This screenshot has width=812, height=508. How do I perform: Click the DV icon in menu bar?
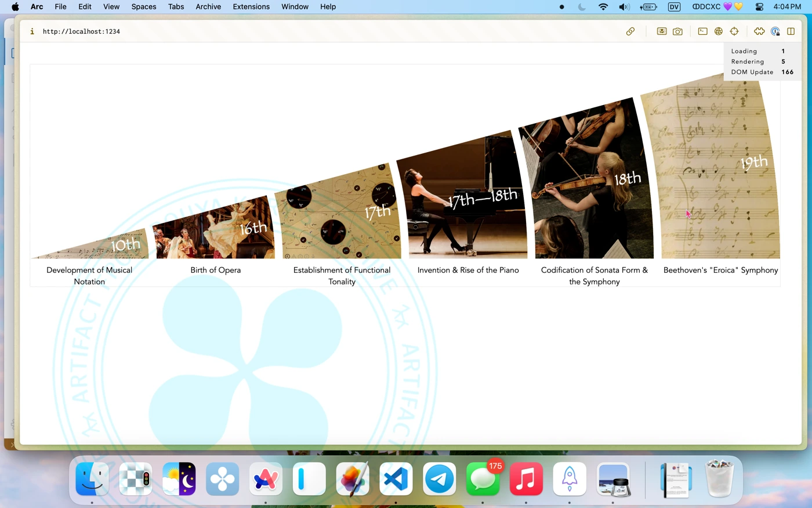674,7
